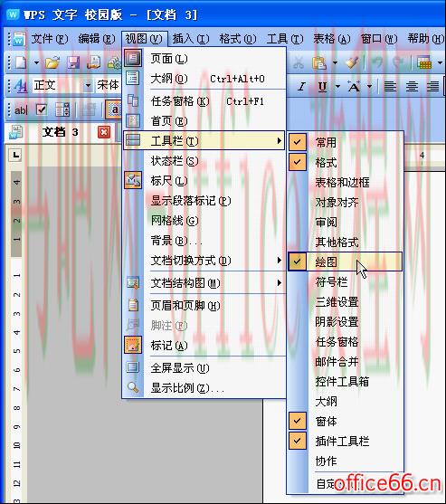Enable the 审阅 toolbar
Screen dimensions: 446x504
(345, 222)
